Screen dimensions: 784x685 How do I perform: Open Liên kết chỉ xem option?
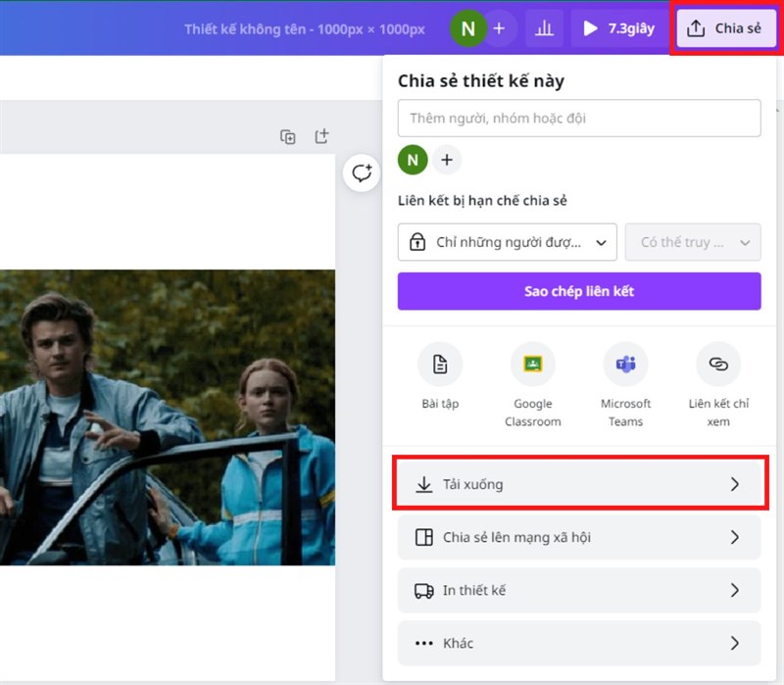[x=718, y=365]
